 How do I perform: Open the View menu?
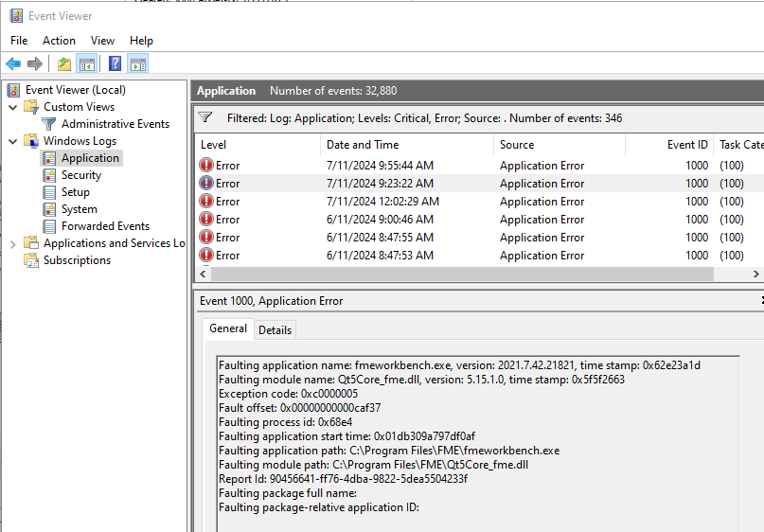pos(102,41)
